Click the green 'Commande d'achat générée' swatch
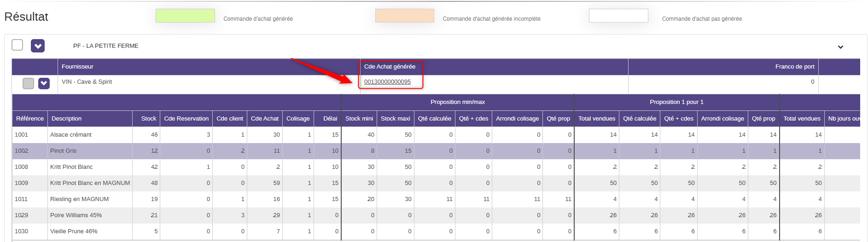 pos(185,16)
